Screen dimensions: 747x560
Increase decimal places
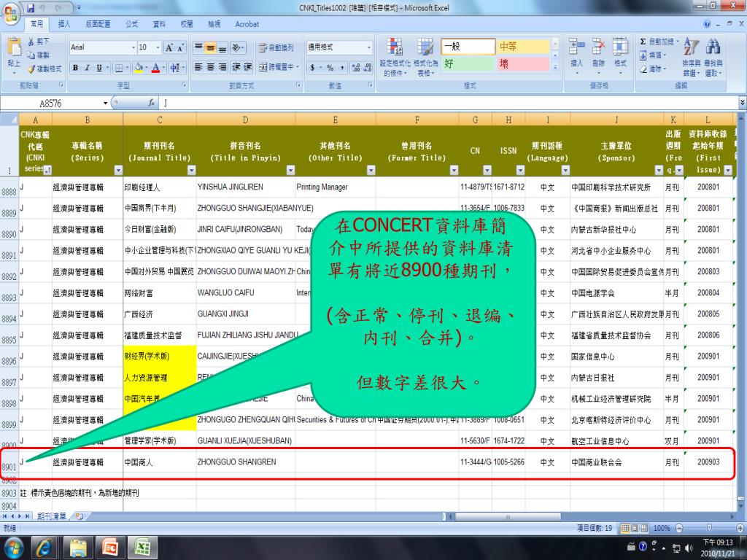(x=355, y=68)
